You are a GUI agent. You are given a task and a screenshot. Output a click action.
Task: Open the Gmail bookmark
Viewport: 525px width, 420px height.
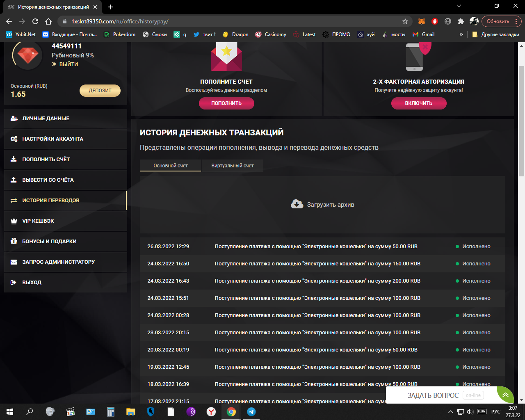pyautogui.click(x=424, y=34)
